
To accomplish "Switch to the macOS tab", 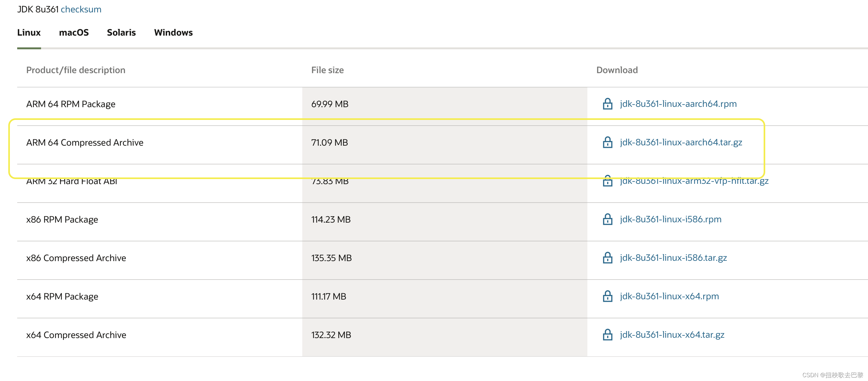I will (73, 33).
